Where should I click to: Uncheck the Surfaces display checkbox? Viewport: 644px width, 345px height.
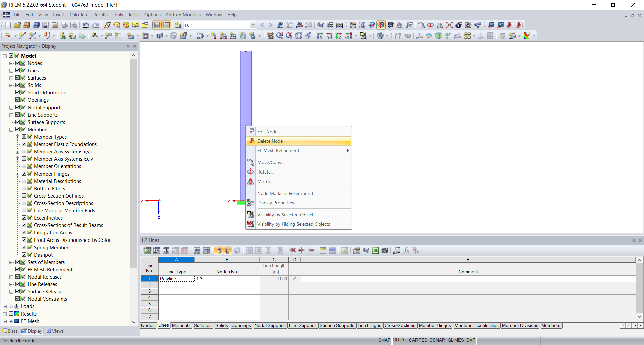18,78
